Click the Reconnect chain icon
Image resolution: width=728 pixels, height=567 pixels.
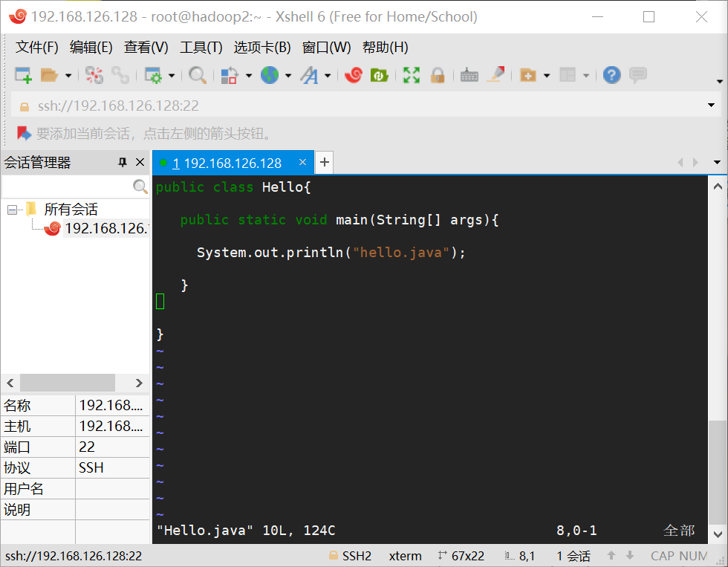[120, 75]
